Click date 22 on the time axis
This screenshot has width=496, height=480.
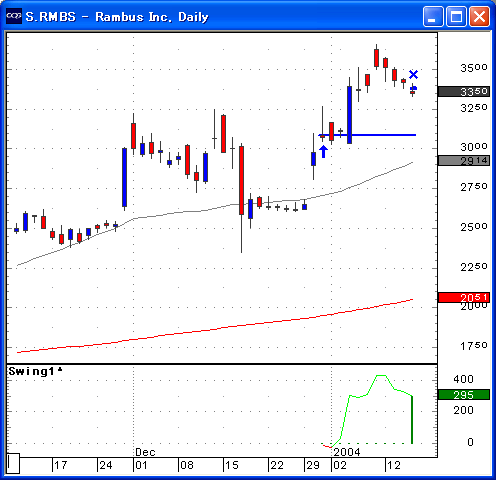pos(277,465)
